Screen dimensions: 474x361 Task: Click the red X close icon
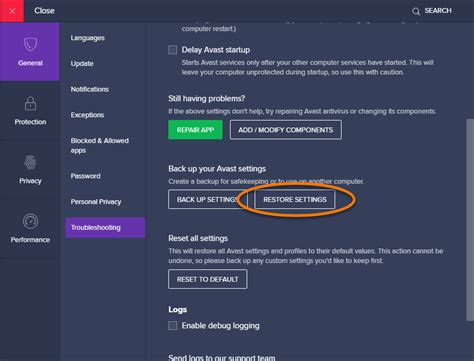[x=12, y=11]
